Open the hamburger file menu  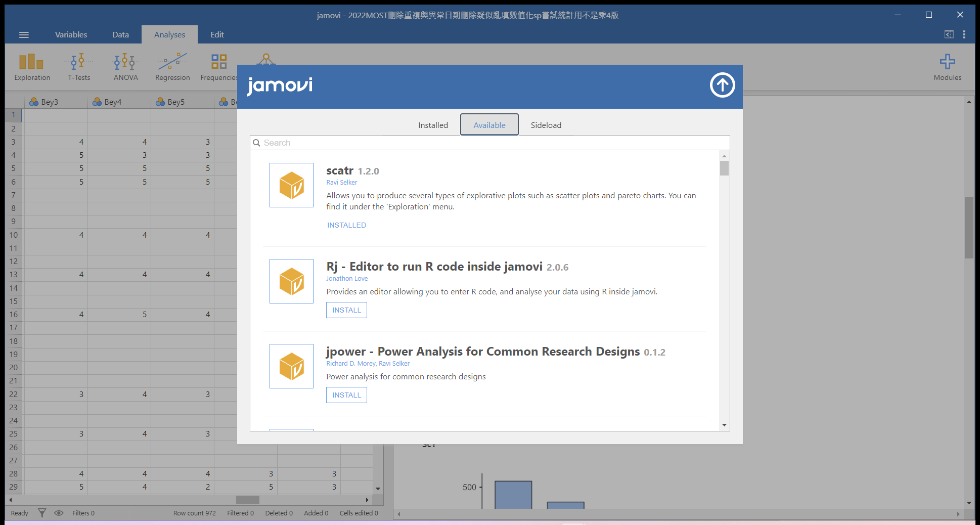click(24, 34)
